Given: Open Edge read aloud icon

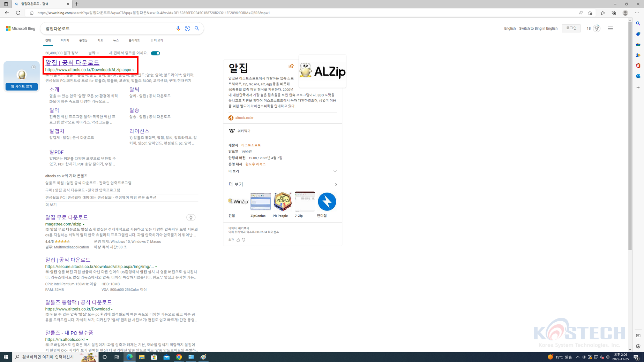Looking at the screenshot, I should pyautogui.click(x=581, y=13).
